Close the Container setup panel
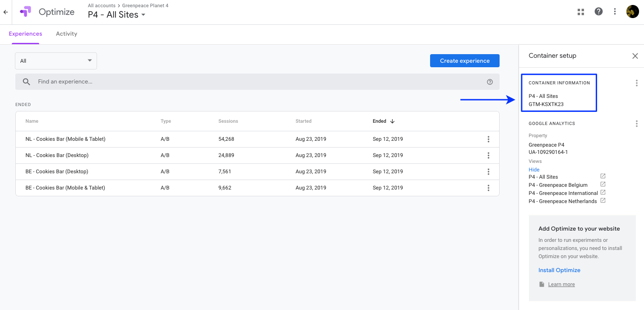 click(x=635, y=56)
